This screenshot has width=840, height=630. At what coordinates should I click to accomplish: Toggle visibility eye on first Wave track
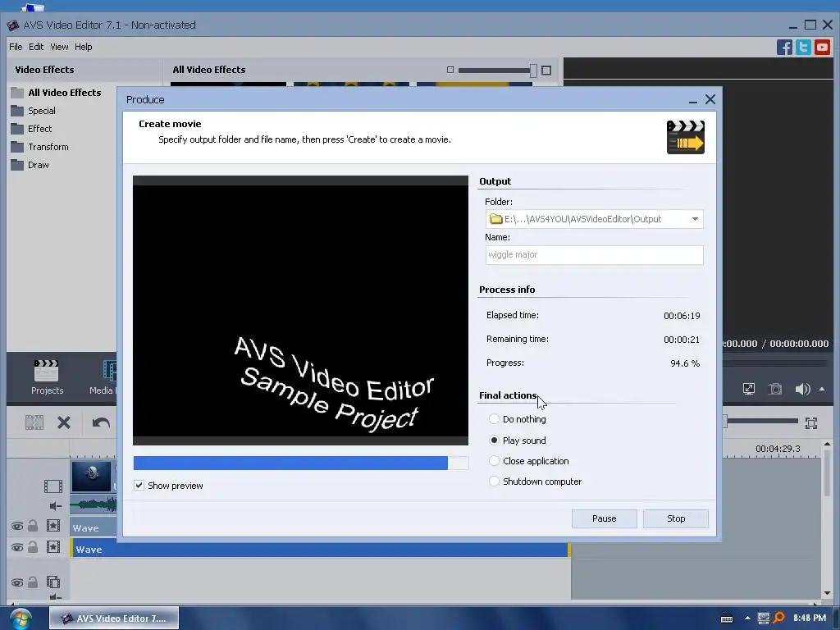click(17, 526)
